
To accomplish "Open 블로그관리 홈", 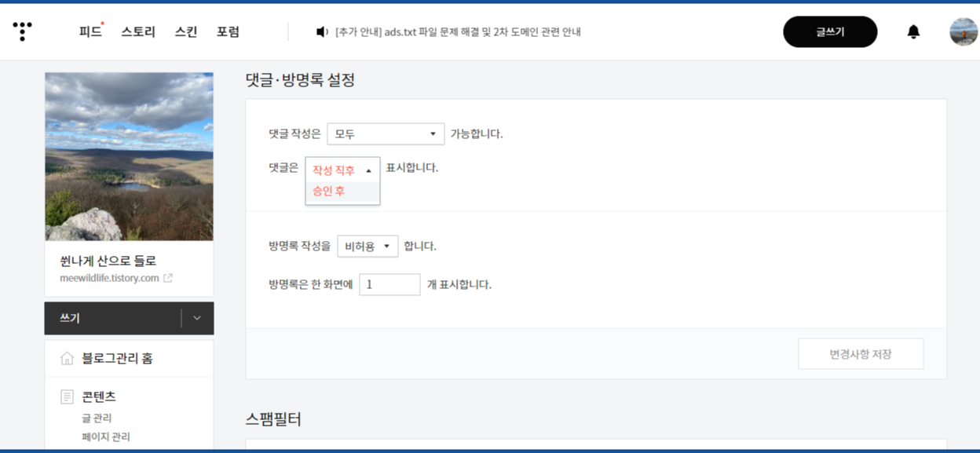I will click(x=117, y=358).
